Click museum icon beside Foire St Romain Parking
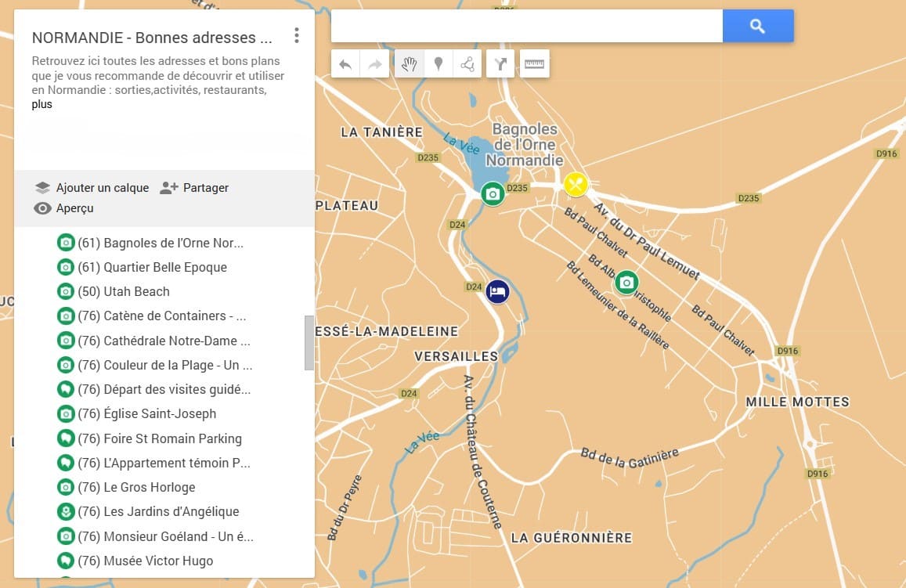Image resolution: width=906 pixels, height=588 pixels. pos(66,438)
